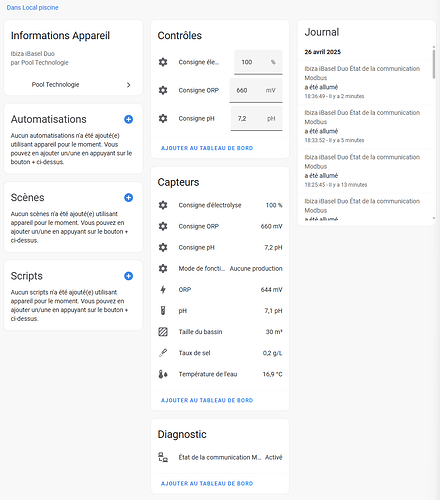Click the pH test tube sensor icon

coord(163,311)
